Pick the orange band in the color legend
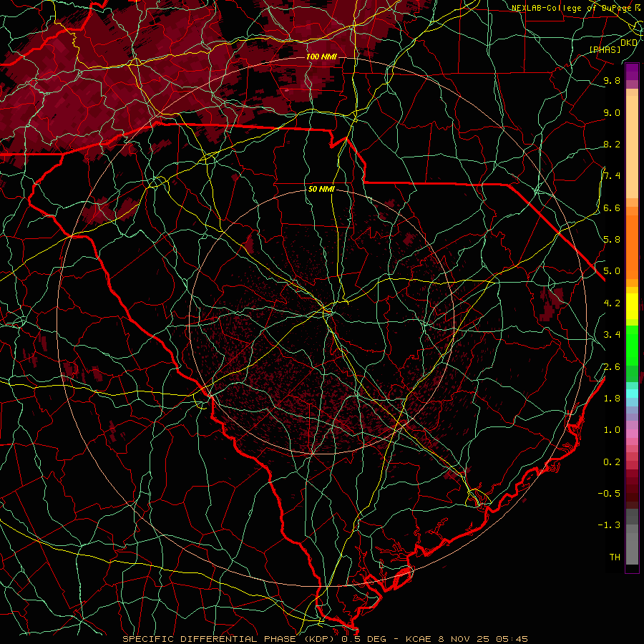 click(x=632, y=246)
